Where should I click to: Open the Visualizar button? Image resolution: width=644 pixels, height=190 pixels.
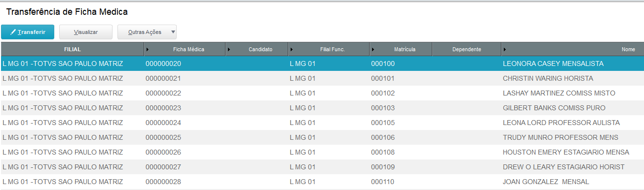coord(86,32)
